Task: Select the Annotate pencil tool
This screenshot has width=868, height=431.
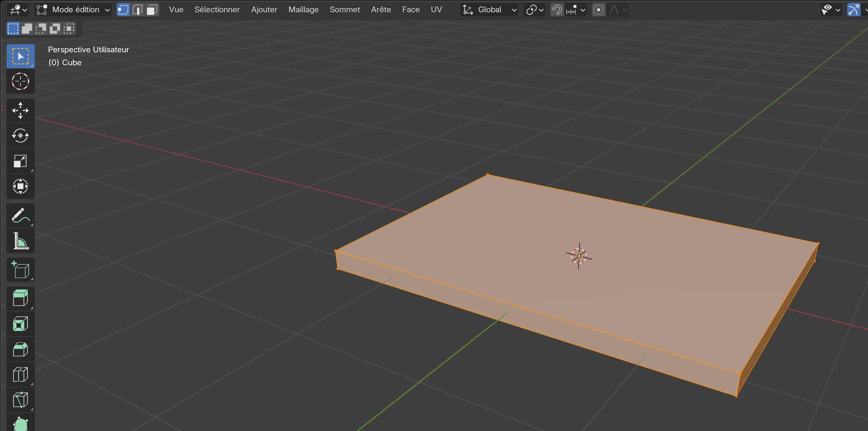Action: coord(20,215)
